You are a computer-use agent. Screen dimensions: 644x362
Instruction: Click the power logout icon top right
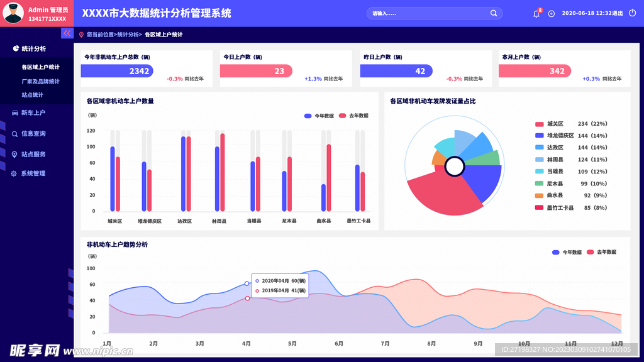point(634,12)
